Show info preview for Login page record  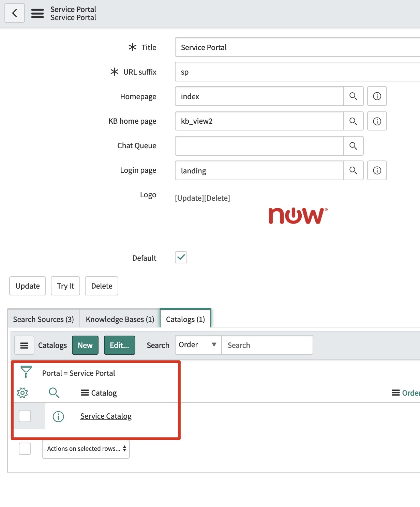click(x=377, y=170)
